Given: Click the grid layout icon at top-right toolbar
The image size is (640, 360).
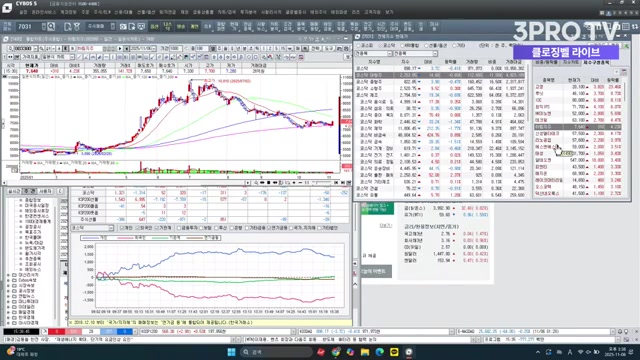Looking at the screenshot, I should click(x=626, y=27).
